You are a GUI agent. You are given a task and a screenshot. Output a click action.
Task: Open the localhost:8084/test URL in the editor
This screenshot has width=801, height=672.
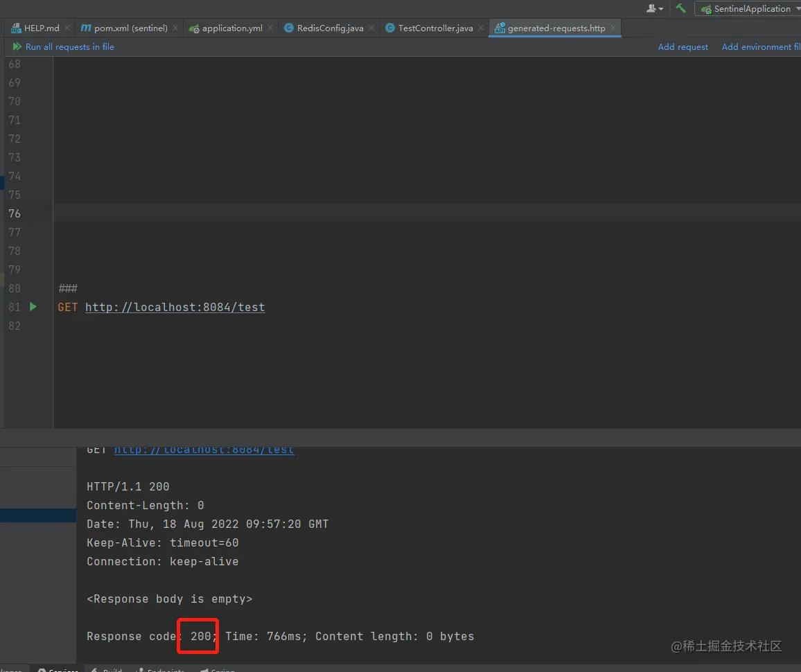175,307
